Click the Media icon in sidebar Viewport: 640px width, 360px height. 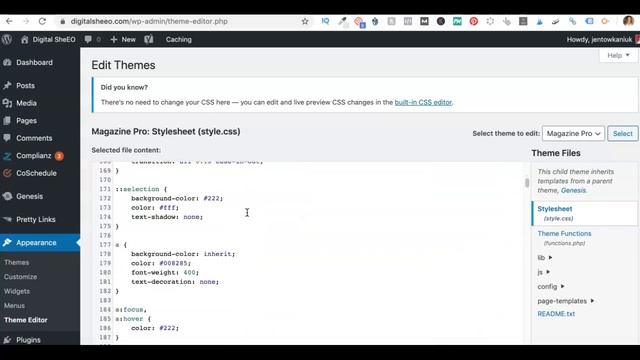click(7, 103)
